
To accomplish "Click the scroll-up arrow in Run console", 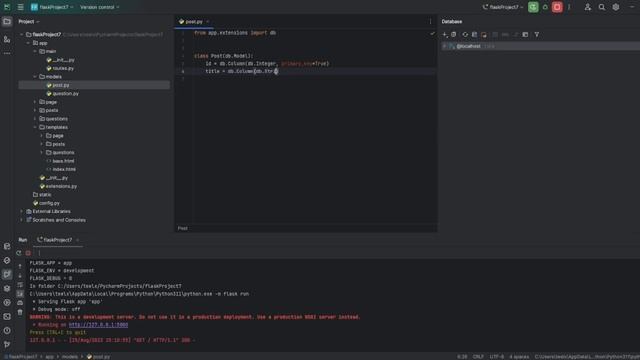I will [x=20, y=266].
